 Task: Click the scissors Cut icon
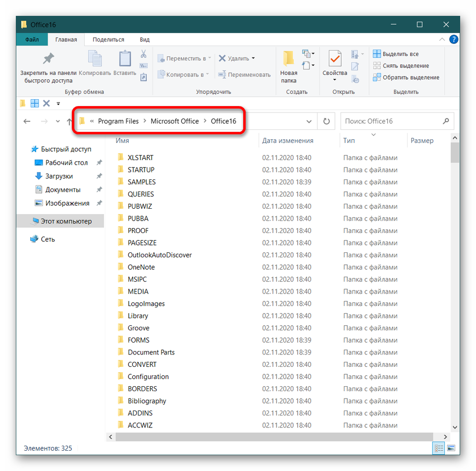click(x=144, y=54)
